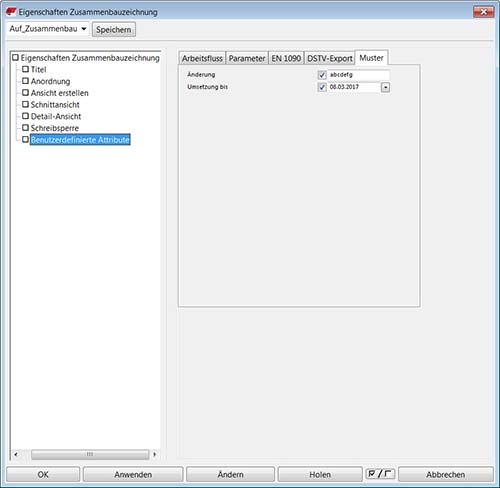Viewport: 500px width, 488px height.
Task: Tick the Benutzerdefinierte Attribute checkbox
Action: 25,139
